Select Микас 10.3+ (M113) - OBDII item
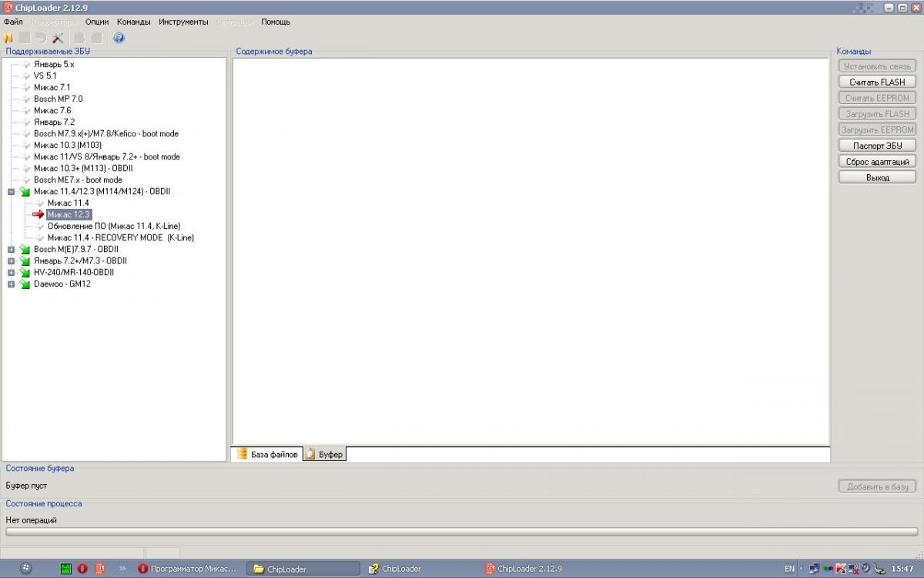Image resolution: width=924 pixels, height=578 pixels. (83, 168)
